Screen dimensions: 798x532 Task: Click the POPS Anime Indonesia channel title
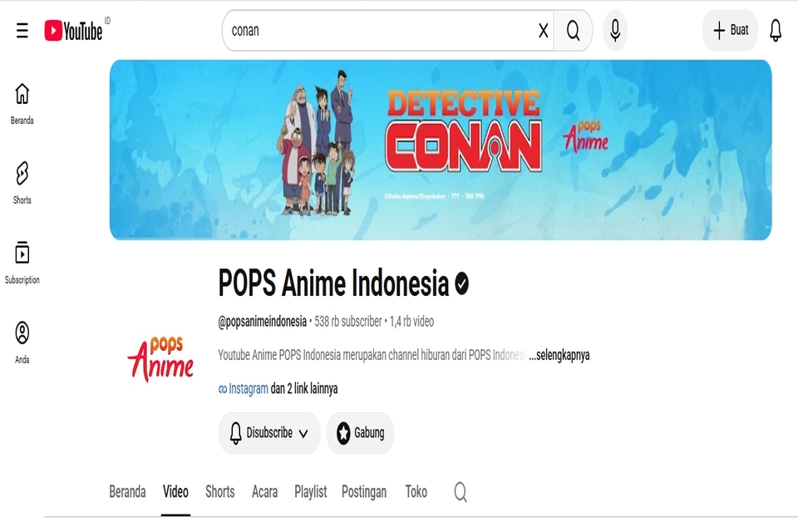tap(333, 283)
